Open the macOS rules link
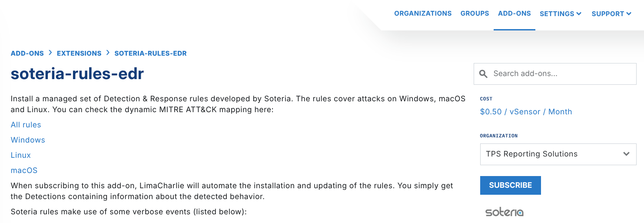This screenshot has height=223, width=644. click(x=24, y=170)
